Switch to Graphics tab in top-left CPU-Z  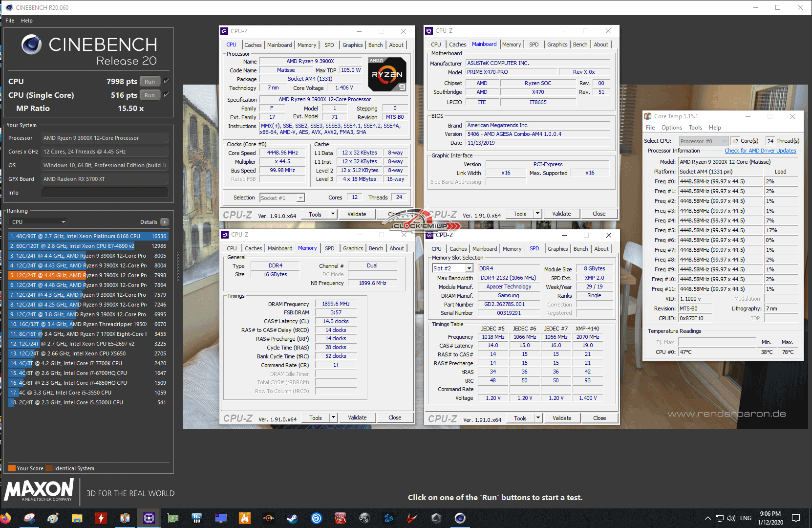(352, 45)
